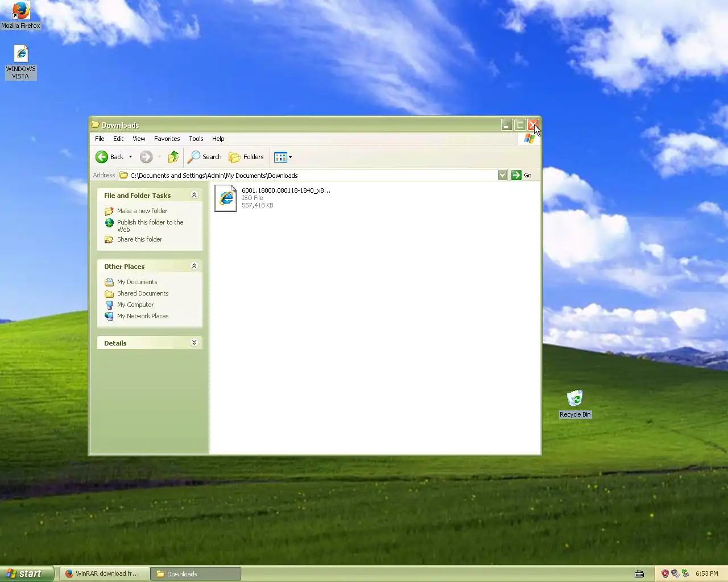Viewport: 728px width, 582px height.
Task: Click the Safely Remove Hardware tray icon
Action: [685, 573]
